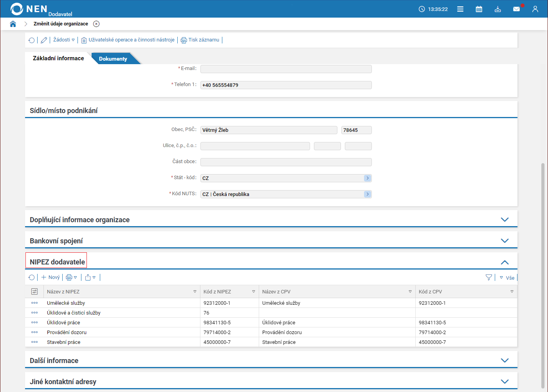Open the calendar icon in header
Image resolution: width=548 pixels, height=392 pixels.
pyautogui.click(x=479, y=9)
